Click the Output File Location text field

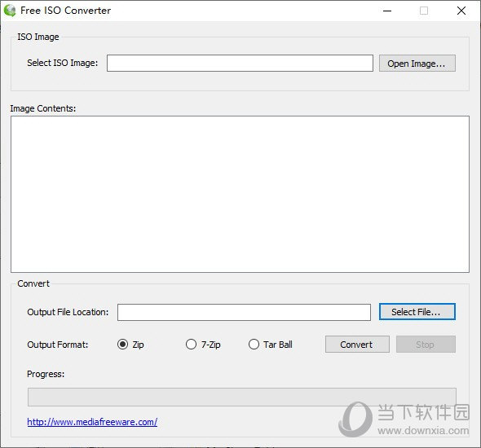coord(244,312)
